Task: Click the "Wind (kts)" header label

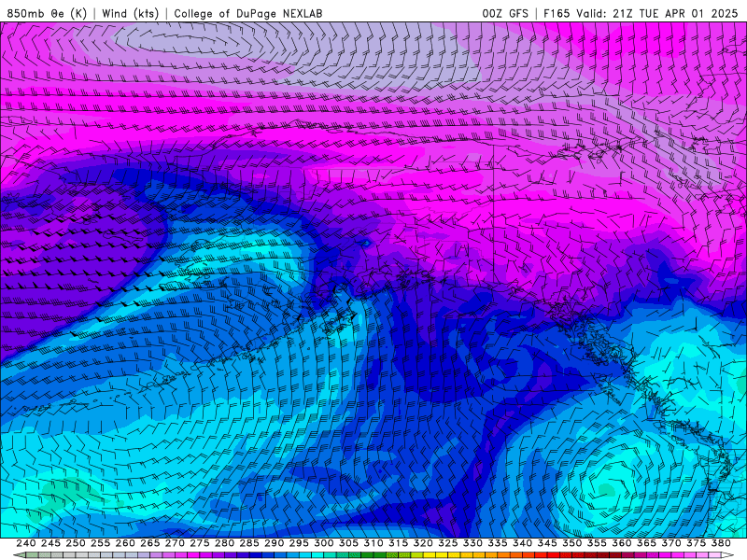Action: 130,13
